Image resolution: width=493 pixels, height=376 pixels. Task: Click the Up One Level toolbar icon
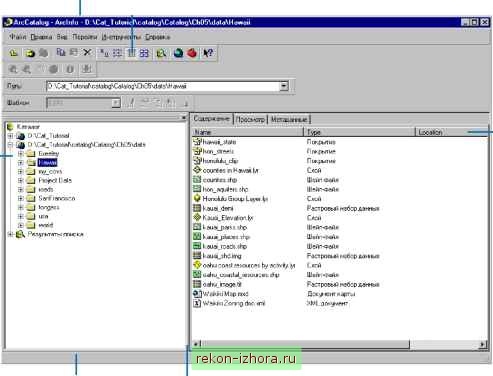pos(14,53)
